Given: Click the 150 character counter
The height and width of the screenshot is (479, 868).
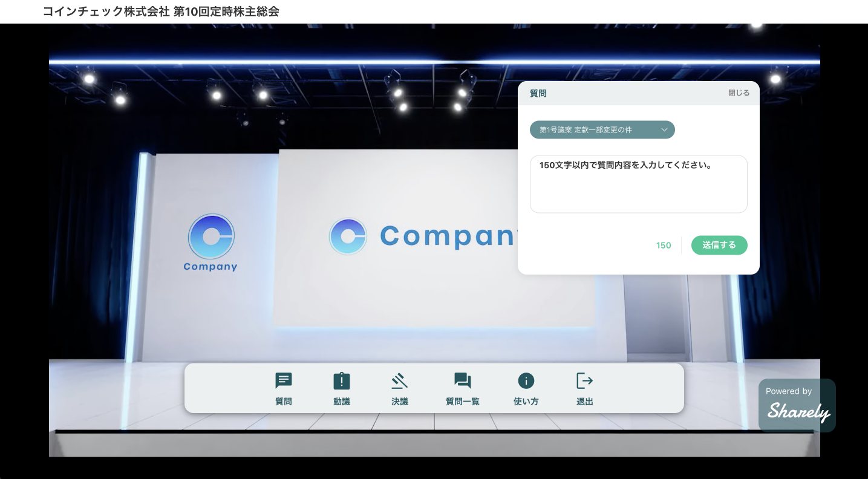Looking at the screenshot, I should click(x=663, y=246).
